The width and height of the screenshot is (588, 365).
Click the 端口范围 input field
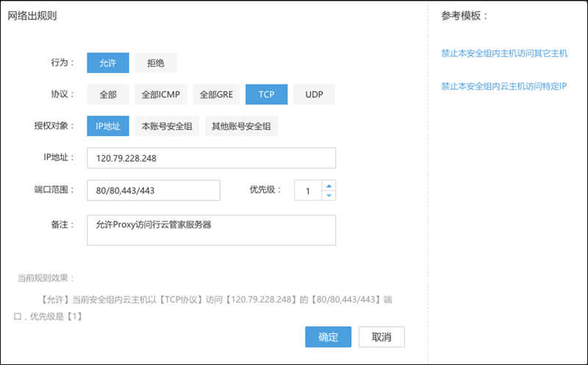pos(153,190)
